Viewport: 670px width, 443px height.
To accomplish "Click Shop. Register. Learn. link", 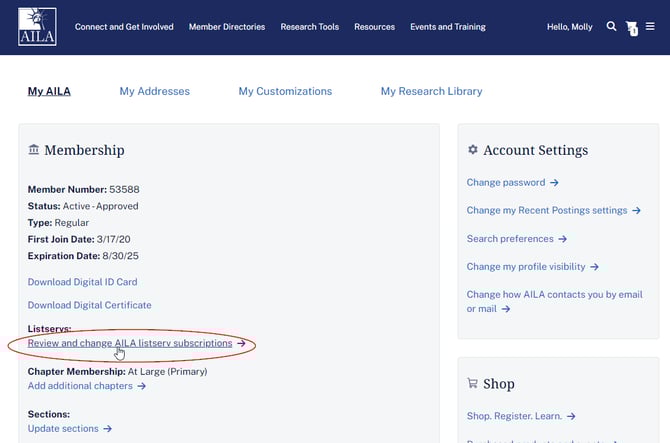I will pyautogui.click(x=514, y=416).
